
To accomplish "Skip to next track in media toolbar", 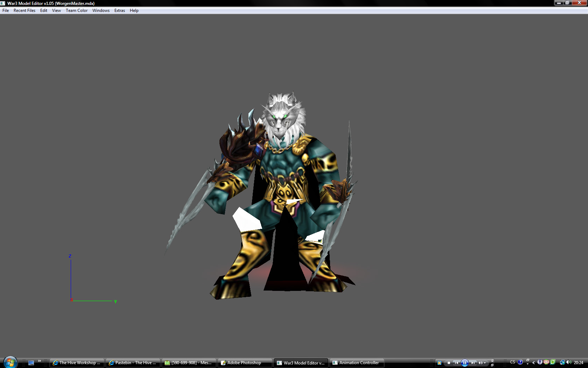I will point(473,363).
